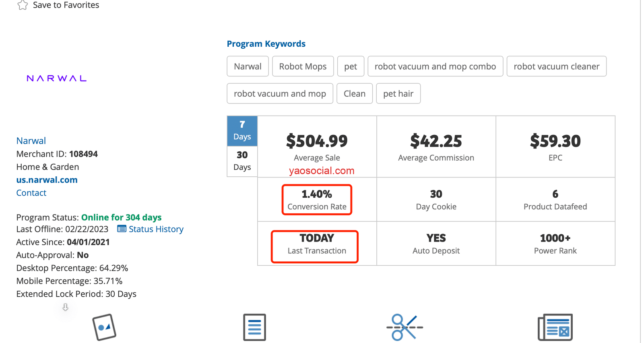Open the text links document icon

(x=254, y=327)
